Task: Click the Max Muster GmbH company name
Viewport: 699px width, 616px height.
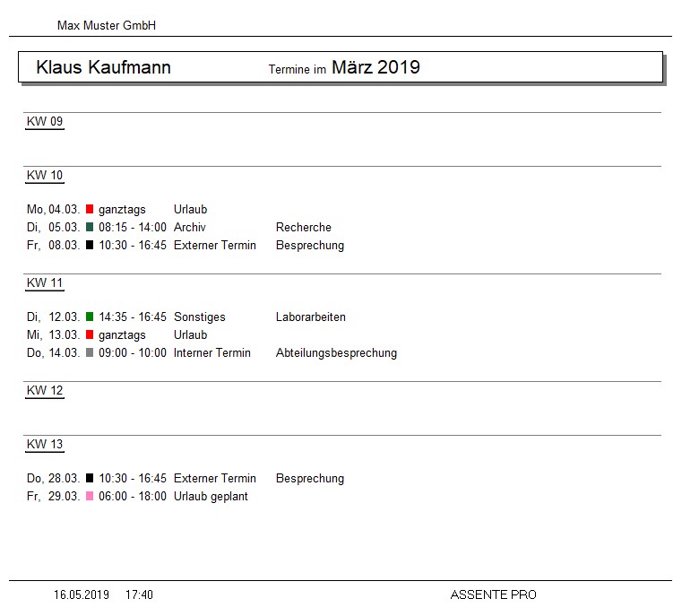Action: pyautogui.click(x=107, y=25)
